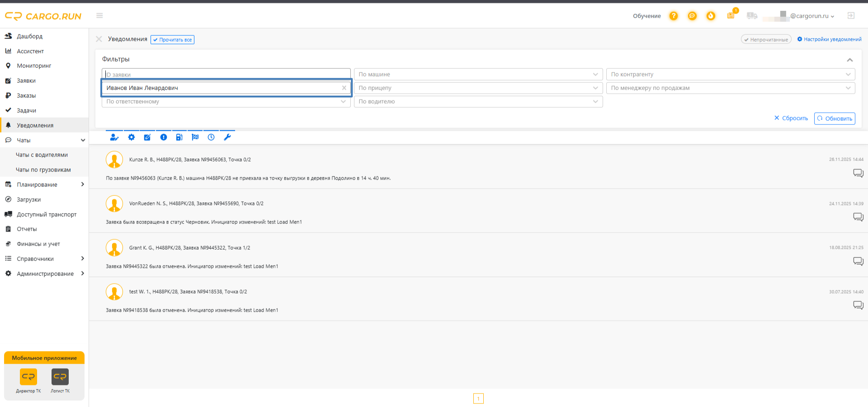Select Уведомления in sidebar

tap(44, 125)
